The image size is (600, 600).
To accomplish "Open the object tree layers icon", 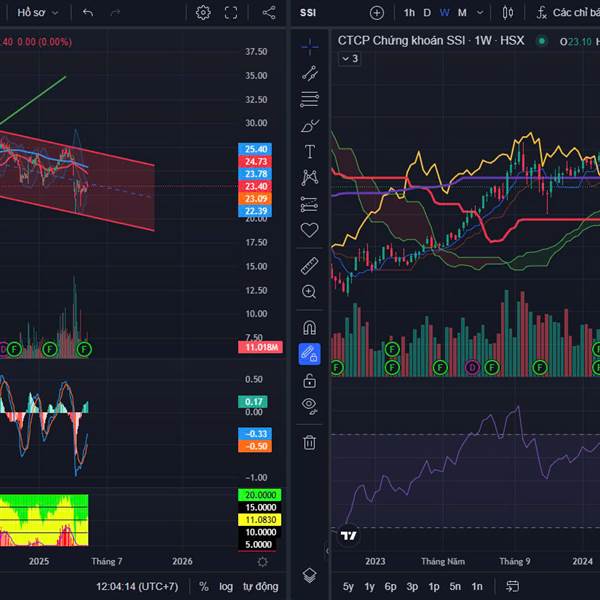I will pyautogui.click(x=310, y=575).
